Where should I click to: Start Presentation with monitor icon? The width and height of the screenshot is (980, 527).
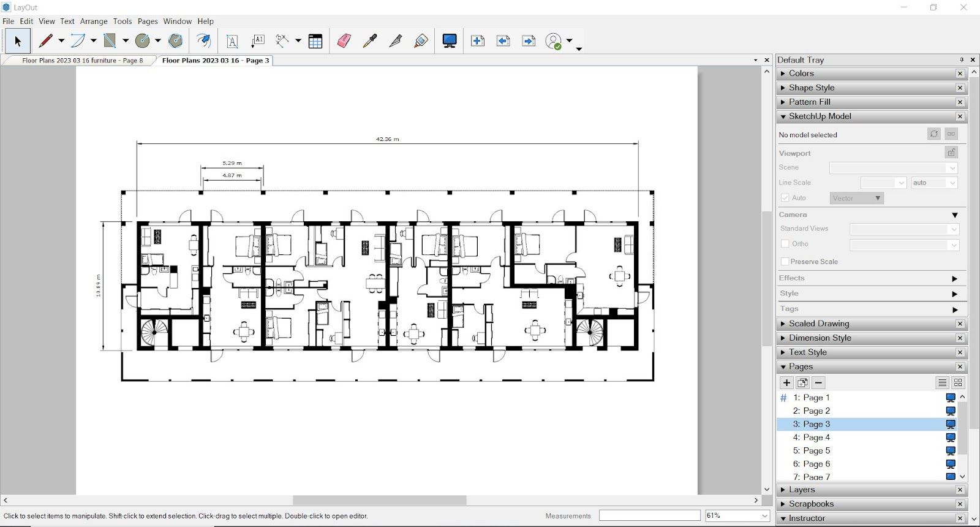click(450, 41)
